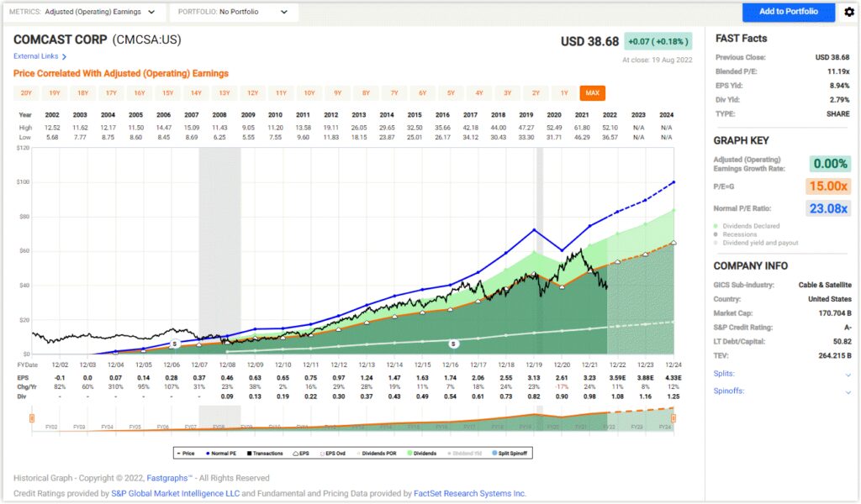861x504 pixels.
Task: Click the split marker S near 12/06
Action: pyautogui.click(x=175, y=344)
